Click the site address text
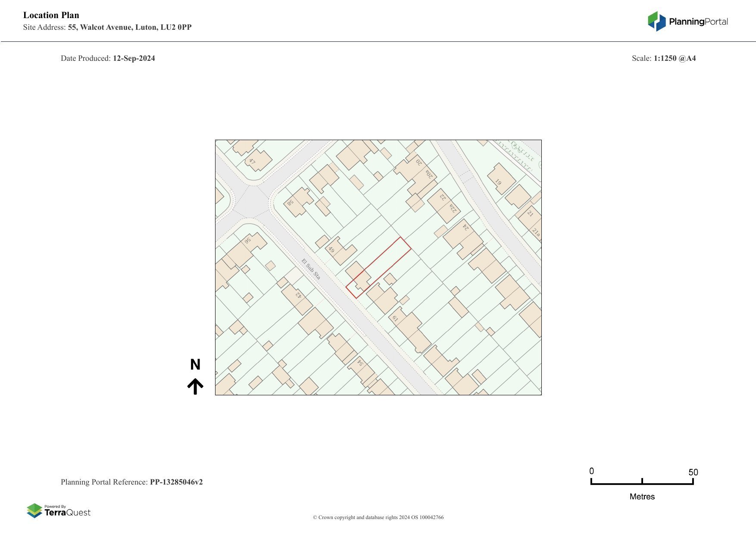 (107, 27)
